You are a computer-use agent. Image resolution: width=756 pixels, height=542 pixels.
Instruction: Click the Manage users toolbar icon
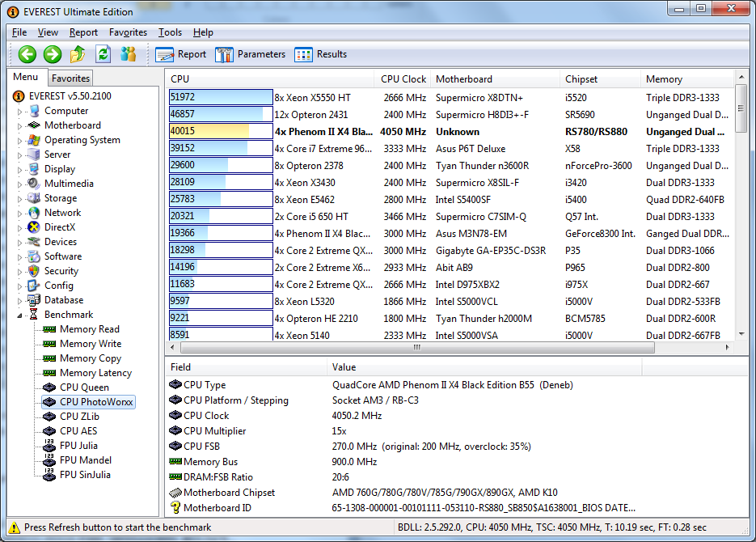[x=128, y=54]
